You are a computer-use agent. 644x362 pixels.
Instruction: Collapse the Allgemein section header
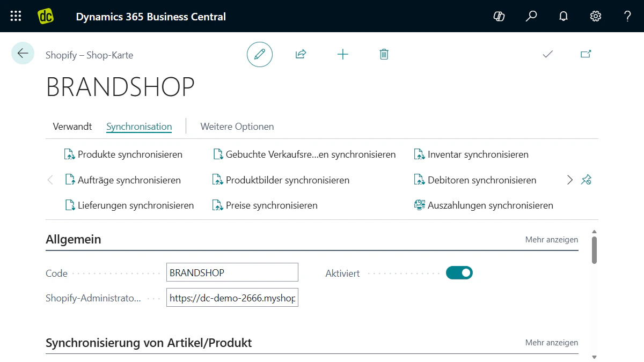click(x=74, y=239)
